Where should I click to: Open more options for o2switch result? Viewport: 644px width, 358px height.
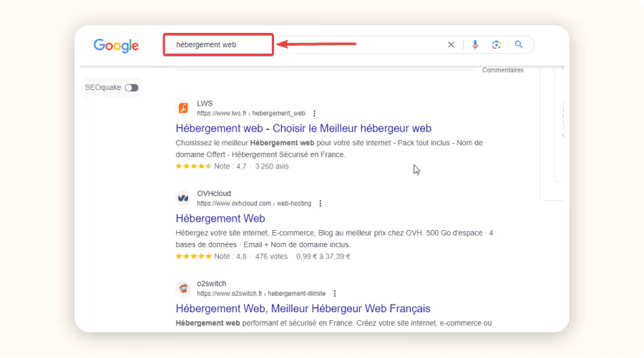[x=335, y=294]
